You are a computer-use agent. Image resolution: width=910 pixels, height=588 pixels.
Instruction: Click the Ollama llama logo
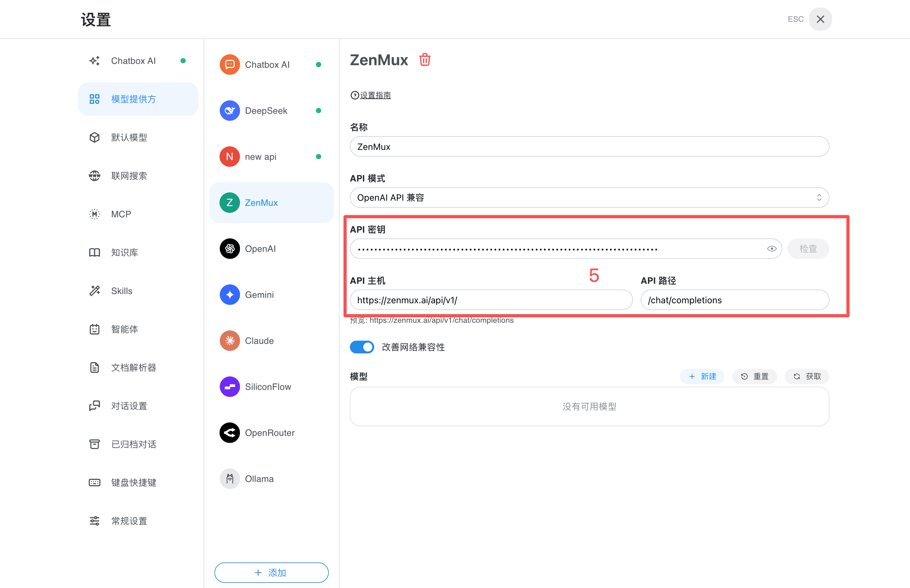coord(230,479)
